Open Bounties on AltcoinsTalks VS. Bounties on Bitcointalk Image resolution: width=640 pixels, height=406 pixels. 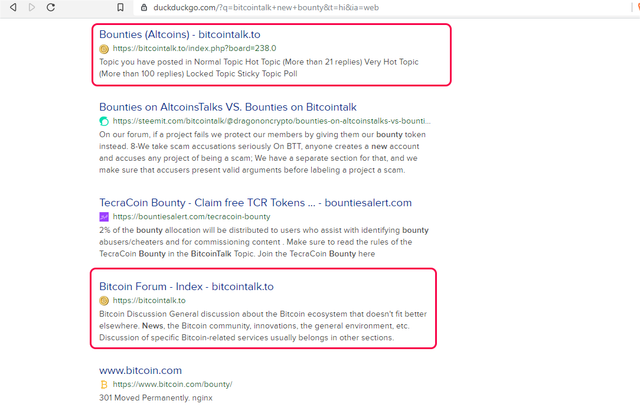click(x=228, y=107)
